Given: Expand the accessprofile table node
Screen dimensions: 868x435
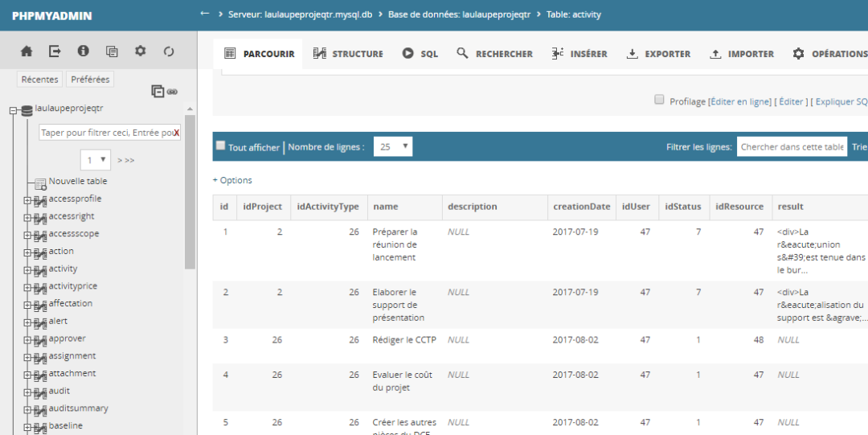Looking at the screenshot, I should click(x=27, y=199).
